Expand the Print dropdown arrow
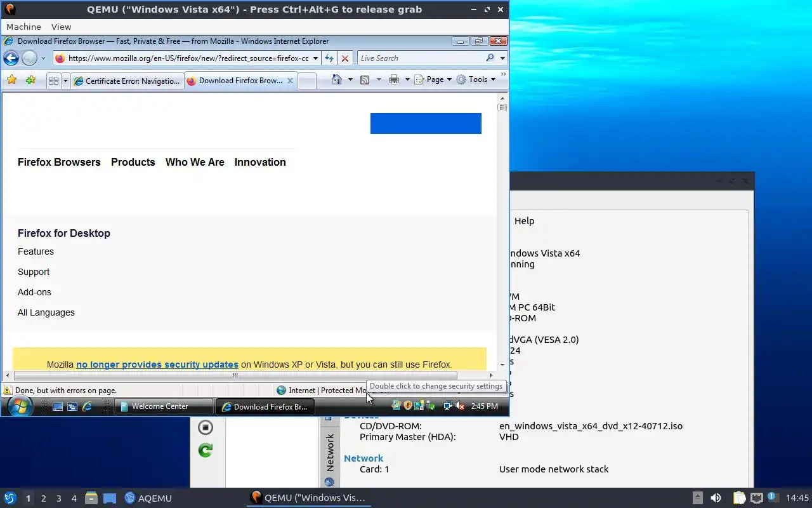Screen dimensions: 812x508 [407, 80]
